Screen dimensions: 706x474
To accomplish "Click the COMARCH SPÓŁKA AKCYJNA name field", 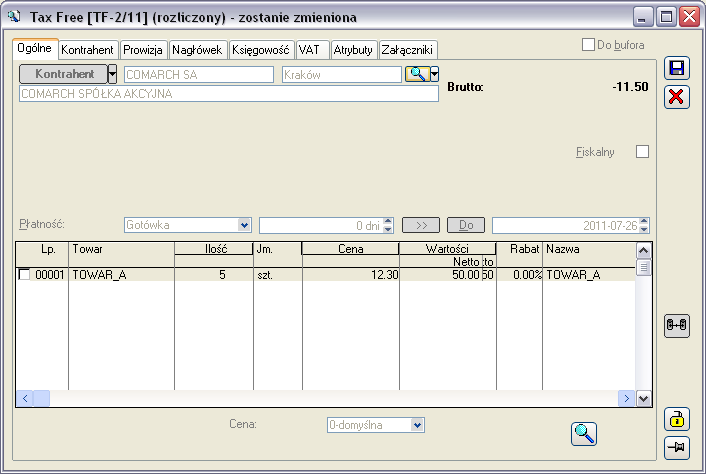I will click(229, 94).
